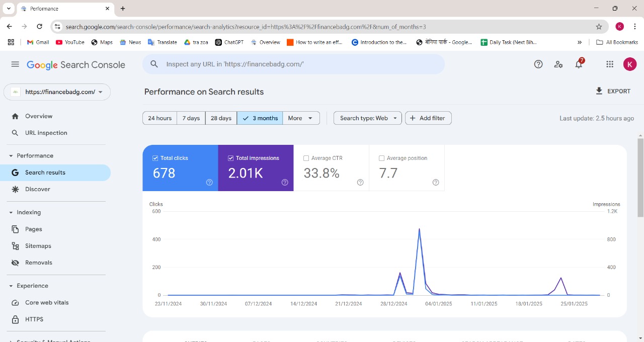This screenshot has height=342, width=644.
Task: Open the Search type: Web dropdown
Action: click(368, 118)
